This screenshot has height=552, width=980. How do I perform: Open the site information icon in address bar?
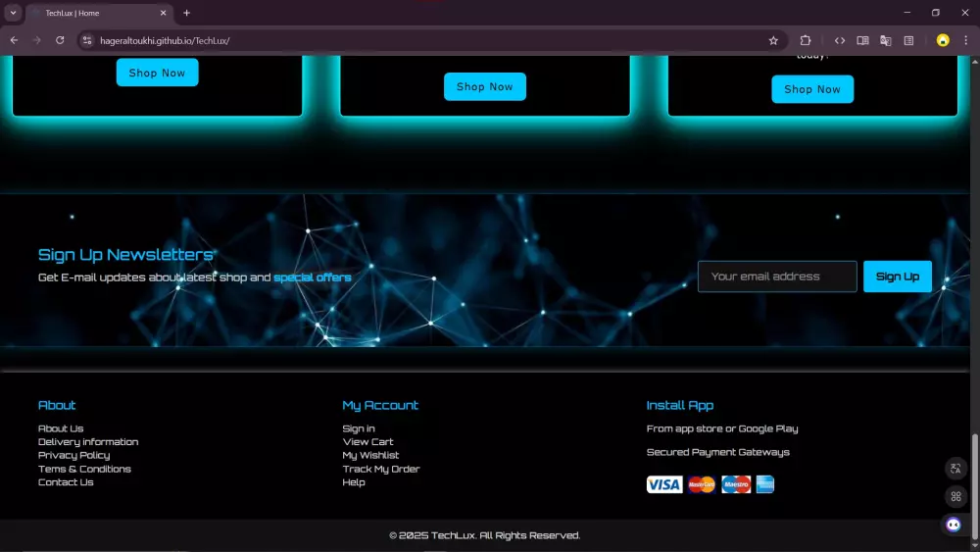pyautogui.click(x=87, y=40)
